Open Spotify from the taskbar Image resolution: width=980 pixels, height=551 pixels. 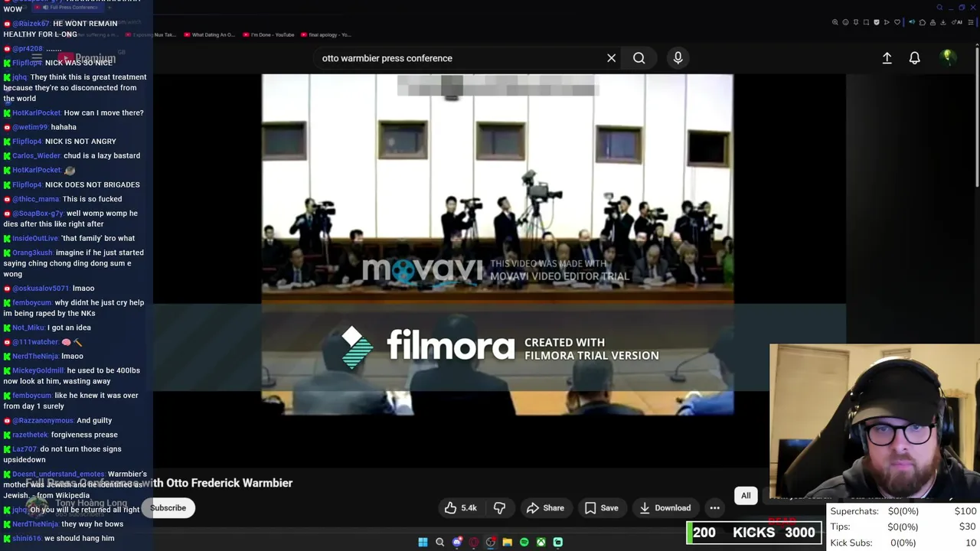(524, 542)
